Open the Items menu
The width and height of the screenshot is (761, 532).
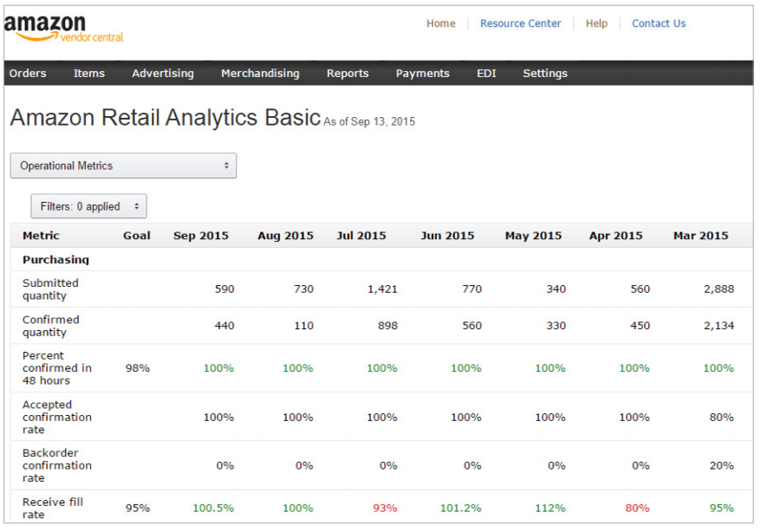click(88, 74)
